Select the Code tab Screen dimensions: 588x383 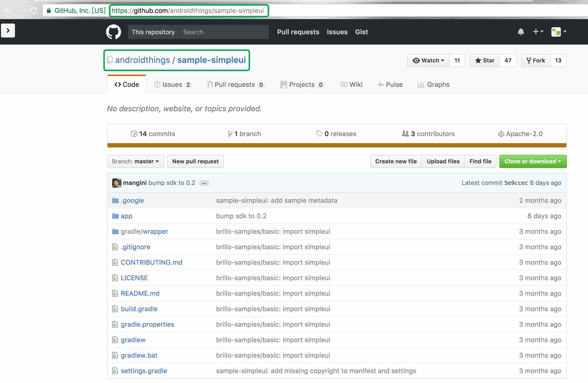[127, 84]
